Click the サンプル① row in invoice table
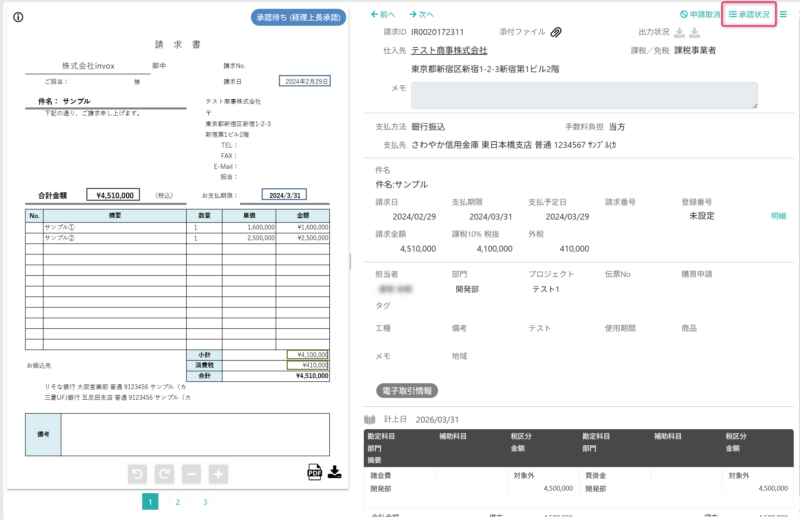The image size is (800, 520). [177, 227]
